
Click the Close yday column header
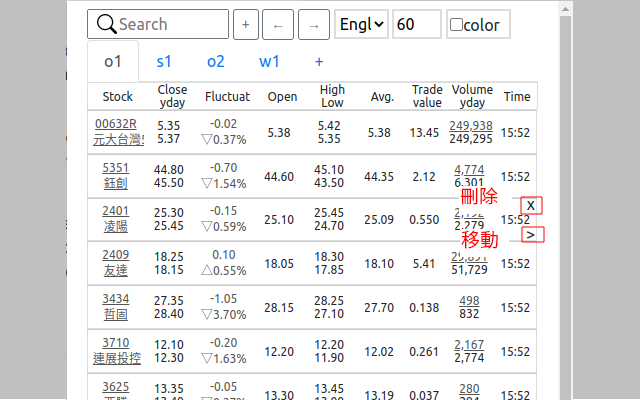pos(172,96)
